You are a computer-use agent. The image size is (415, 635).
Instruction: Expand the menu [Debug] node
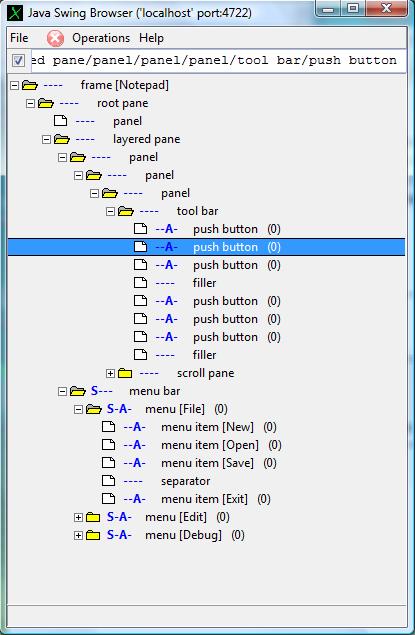(79, 535)
